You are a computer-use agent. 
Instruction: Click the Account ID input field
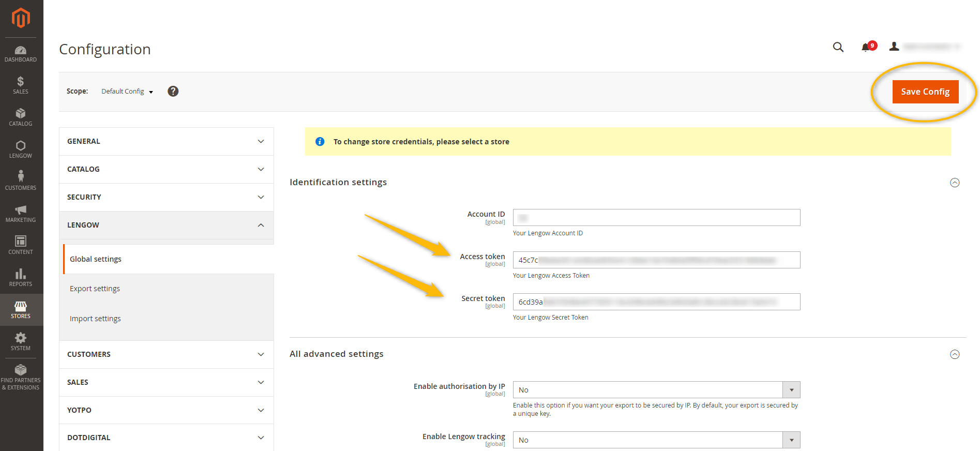click(x=656, y=218)
